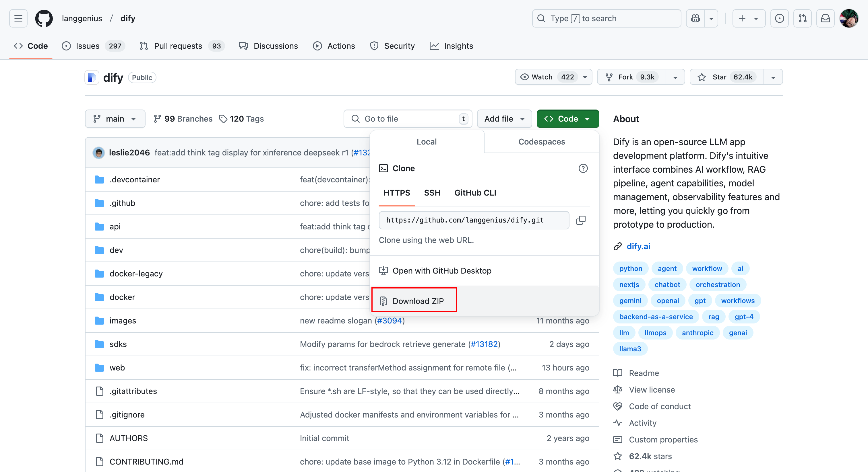Open the user profile avatar menu
This screenshot has width=868, height=472.
(849, 18)
